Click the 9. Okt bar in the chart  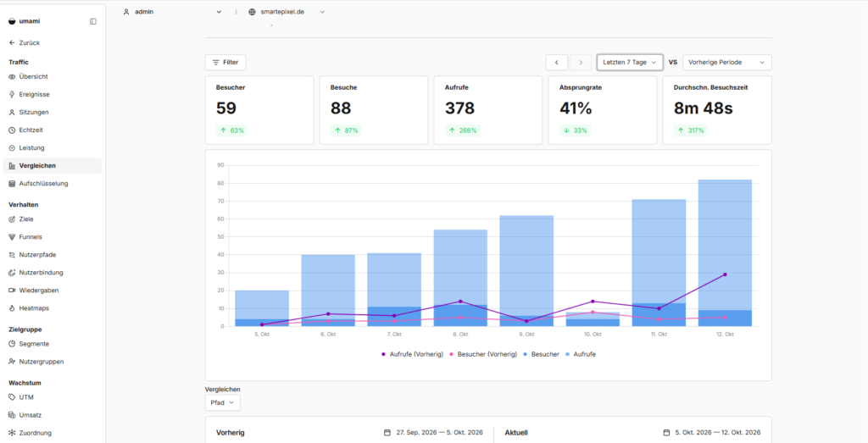(526, 271)
